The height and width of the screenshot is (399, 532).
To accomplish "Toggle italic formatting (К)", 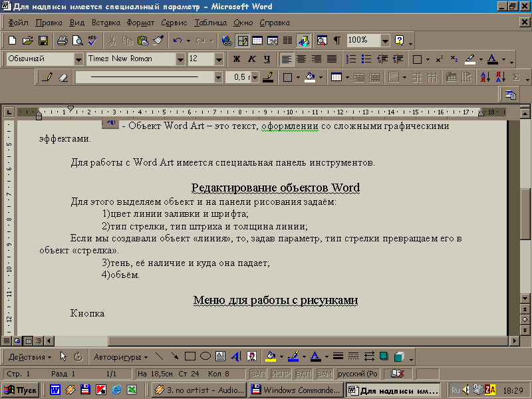I will pyautogui.click(x=251, y=59).
